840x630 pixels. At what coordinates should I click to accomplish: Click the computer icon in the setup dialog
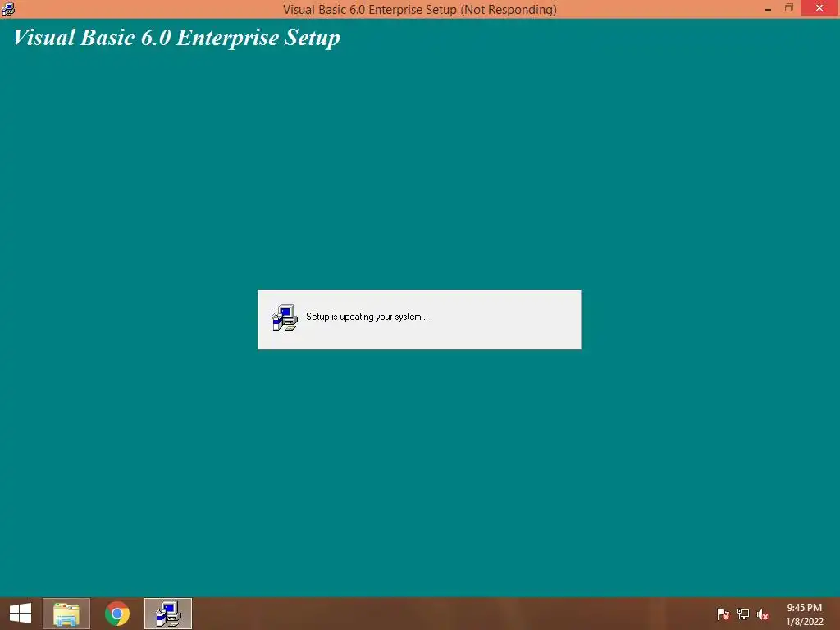pos(285,317)
